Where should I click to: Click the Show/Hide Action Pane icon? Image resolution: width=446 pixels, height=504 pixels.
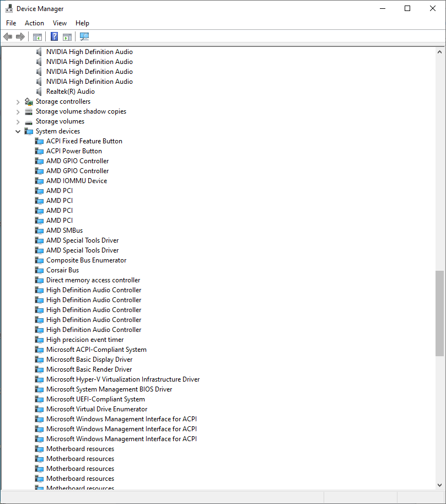[x=67, y=37]
